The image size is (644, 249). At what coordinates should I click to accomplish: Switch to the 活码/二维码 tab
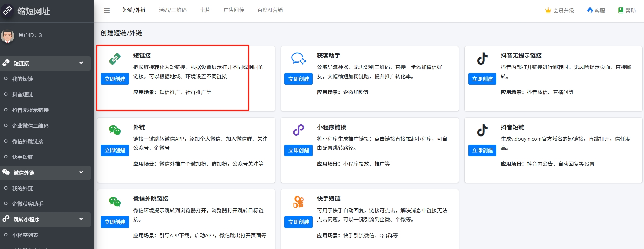tap(172, 10)
